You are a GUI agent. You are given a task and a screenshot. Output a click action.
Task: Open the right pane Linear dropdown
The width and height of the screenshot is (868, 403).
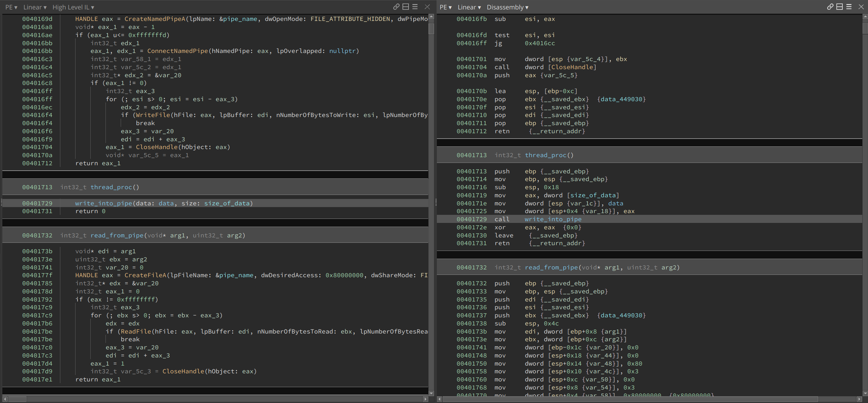tap(469, 7)
